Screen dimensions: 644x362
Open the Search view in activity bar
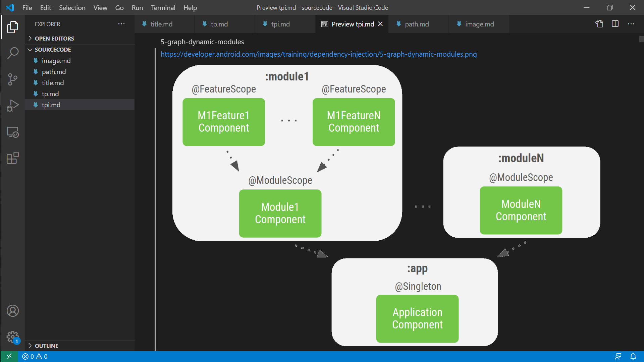point(13,53)
